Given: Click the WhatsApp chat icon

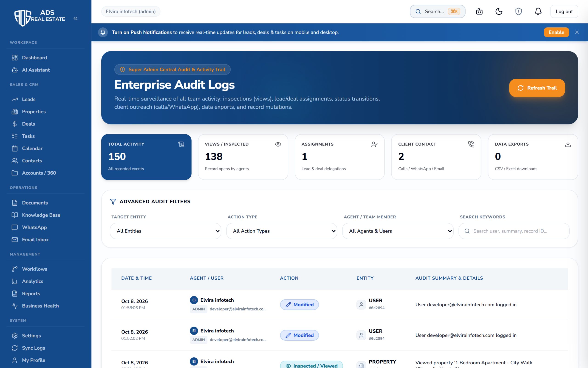Looking at the screenshot, I should [x=14, y=227].
